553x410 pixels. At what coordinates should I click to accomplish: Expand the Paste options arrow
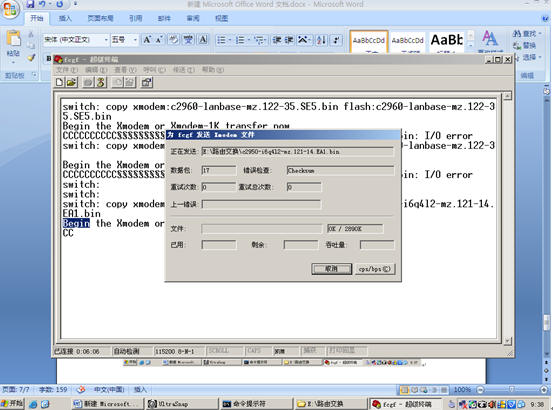pos(13,63)
